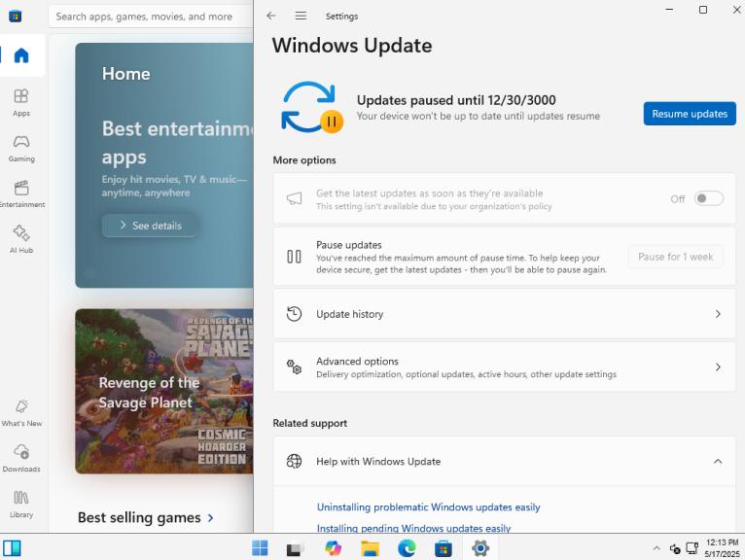Show hidden system tray icons
Screen dimensions: 745x560
pos(656,548)
